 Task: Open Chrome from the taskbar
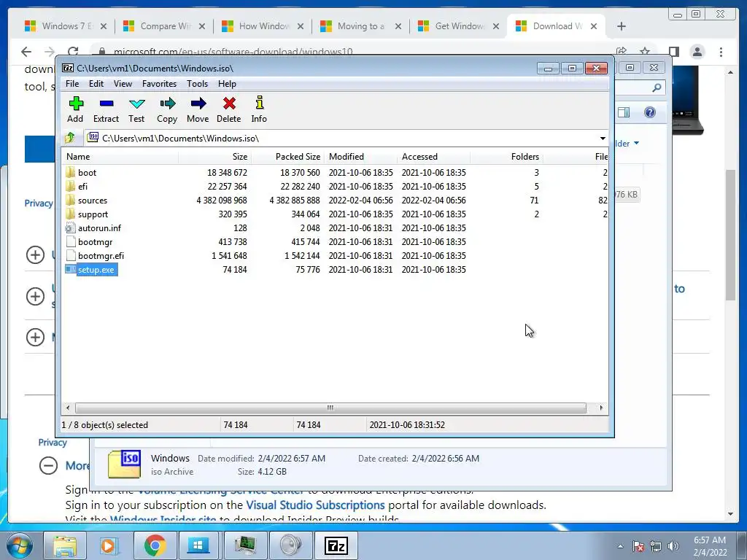pos(155,545)
